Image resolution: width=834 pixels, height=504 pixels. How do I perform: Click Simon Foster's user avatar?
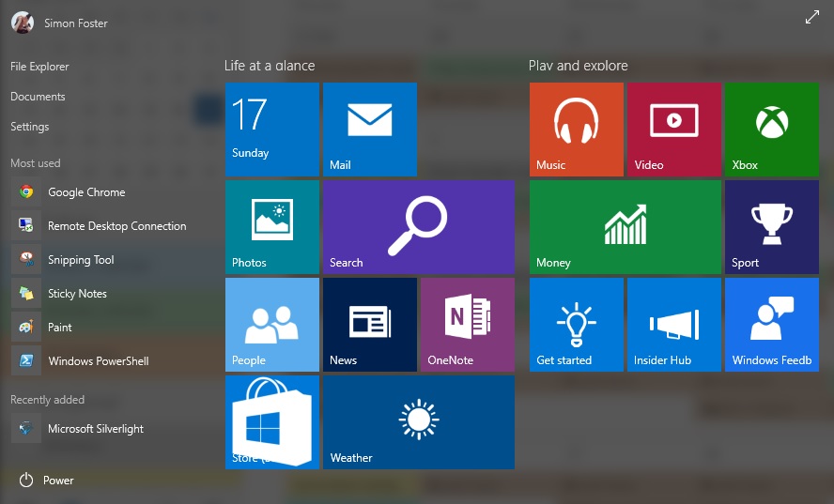(x=23, y=23)
